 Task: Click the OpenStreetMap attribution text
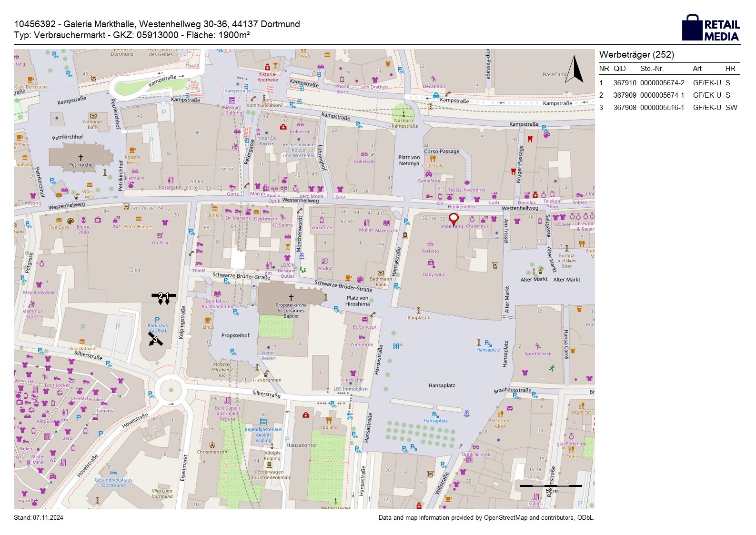pos(486,518)
